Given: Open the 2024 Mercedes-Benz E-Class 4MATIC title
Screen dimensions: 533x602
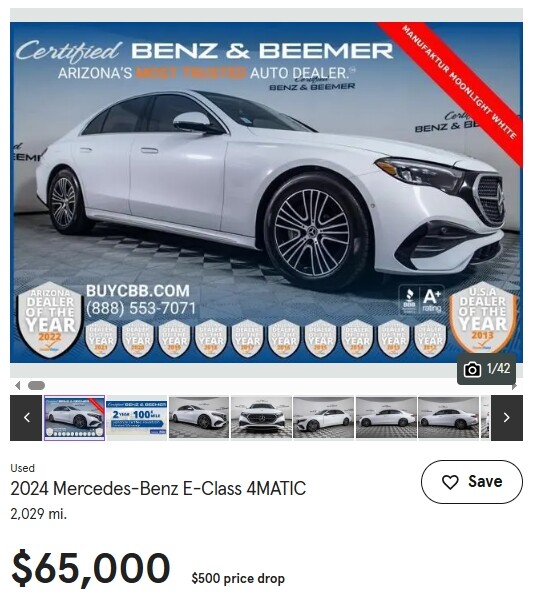Looking at the screenshot, I should pos(158,489).
